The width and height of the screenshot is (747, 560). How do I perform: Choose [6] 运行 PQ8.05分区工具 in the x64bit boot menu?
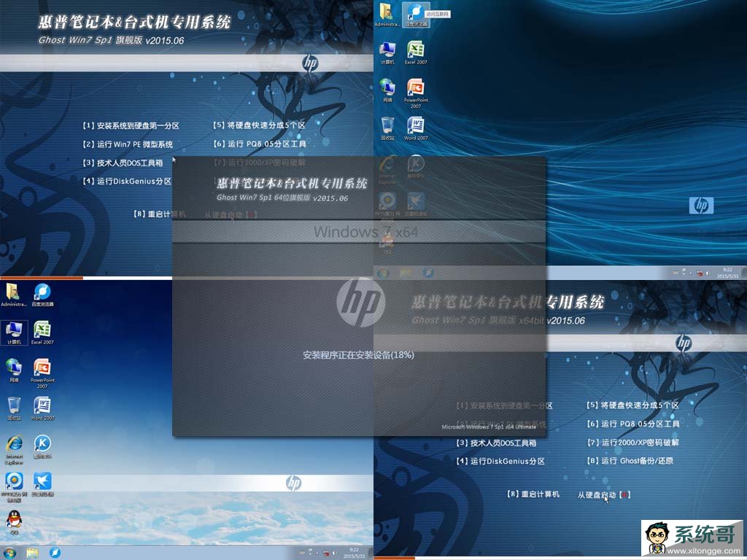(x=633, y=424)
